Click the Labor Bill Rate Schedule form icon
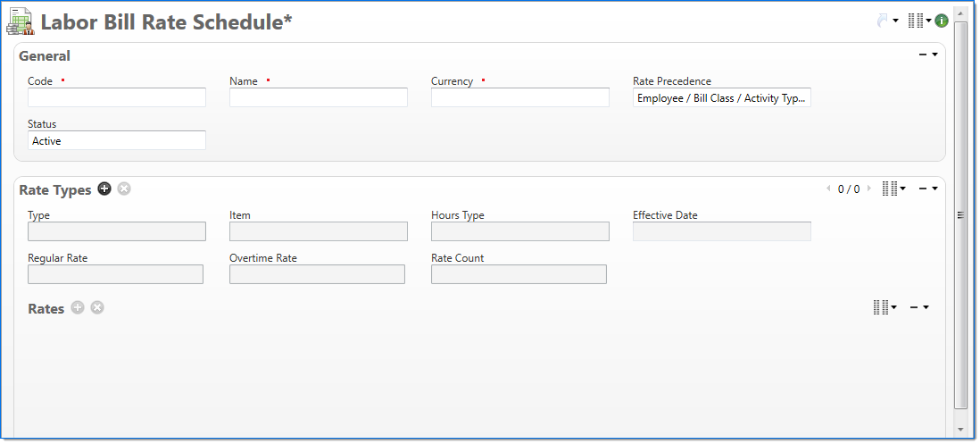Image resolution: width=980 pixels, height=444 pixels. pos(21,21)
